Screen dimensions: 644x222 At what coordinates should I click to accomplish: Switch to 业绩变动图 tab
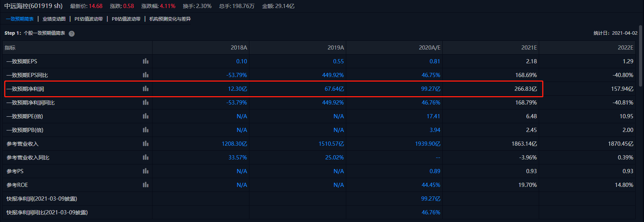(54, 19)
